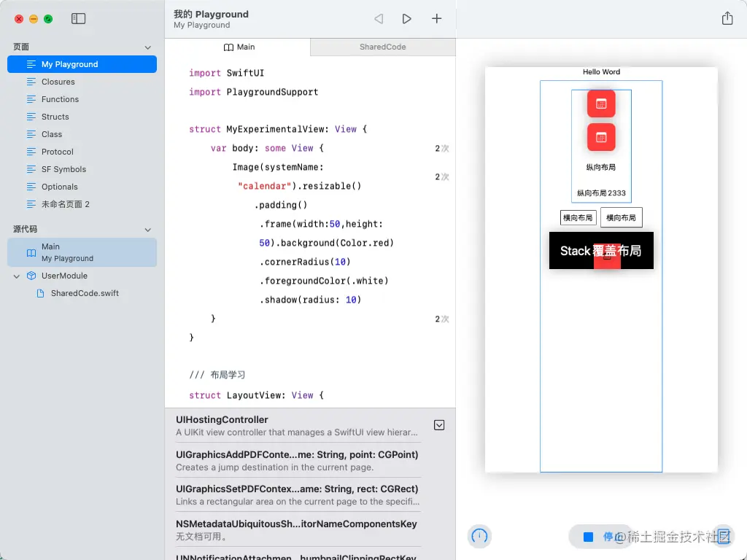747x560 pixels.
Task: Open the SharedCode.swift file
Action: click(82, 293)
